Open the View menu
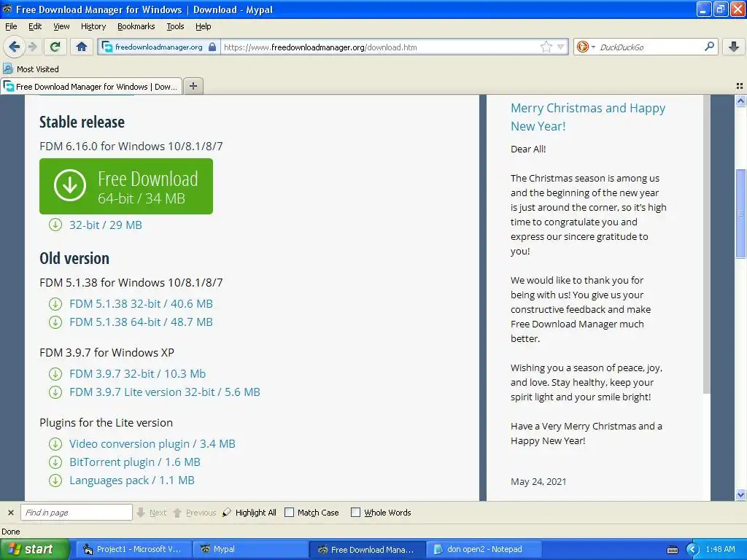Viewport: 747px width, 560px height. [x=61, y=26]
